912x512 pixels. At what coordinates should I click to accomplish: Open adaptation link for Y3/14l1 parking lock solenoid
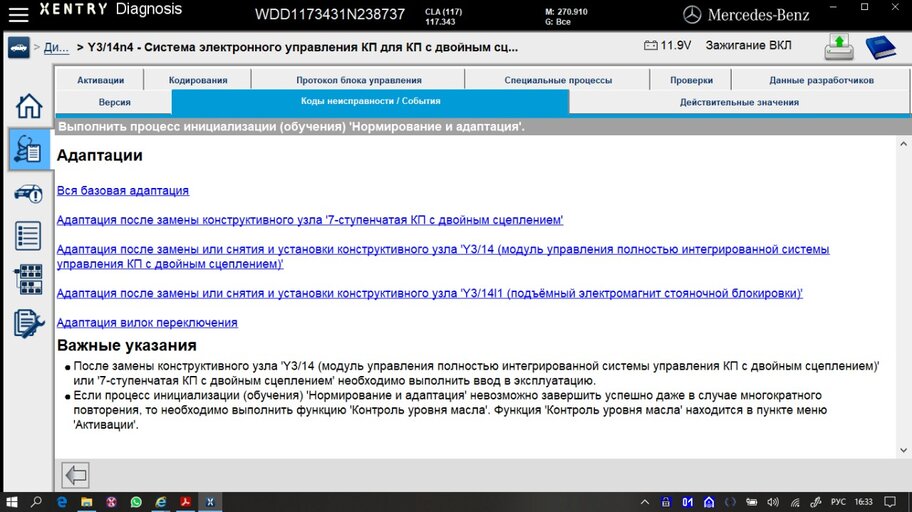click(429, 293)
